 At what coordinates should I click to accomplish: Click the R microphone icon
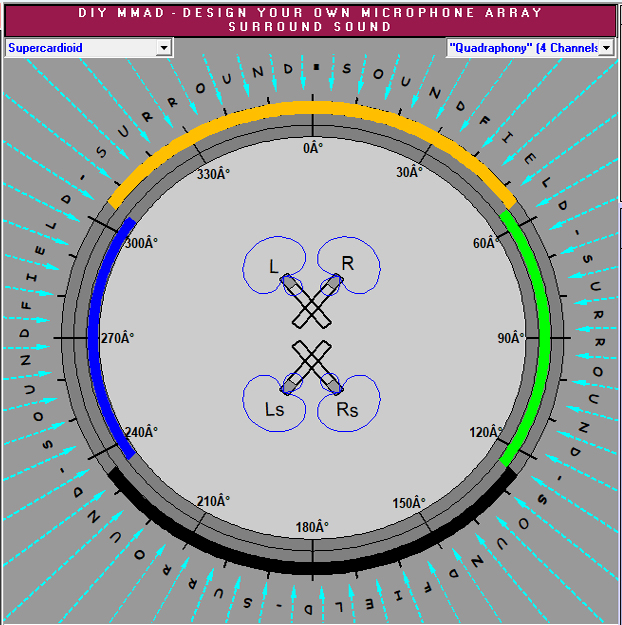[x=328, y=286]
